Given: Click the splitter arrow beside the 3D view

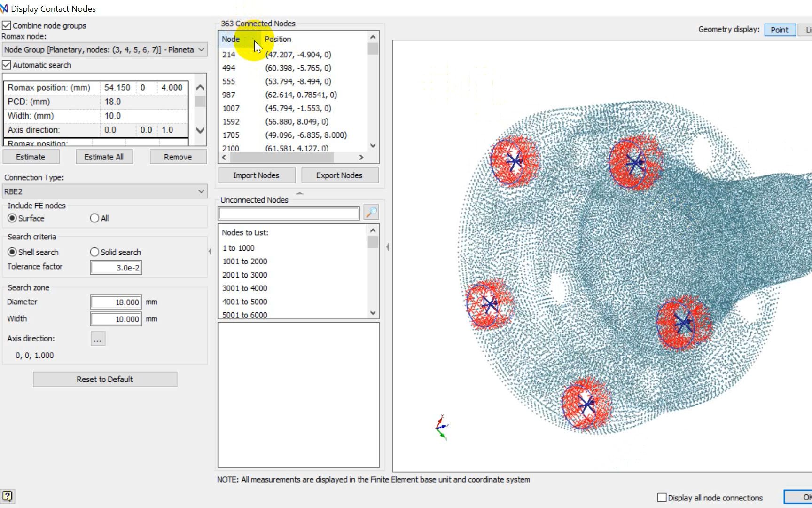Looking at the screenshot, I should [x=387, y=247].
